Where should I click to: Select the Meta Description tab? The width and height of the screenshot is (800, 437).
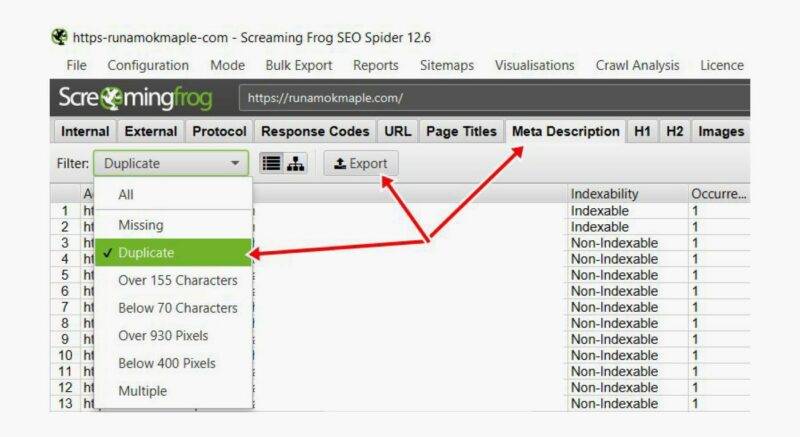[565, 132]
